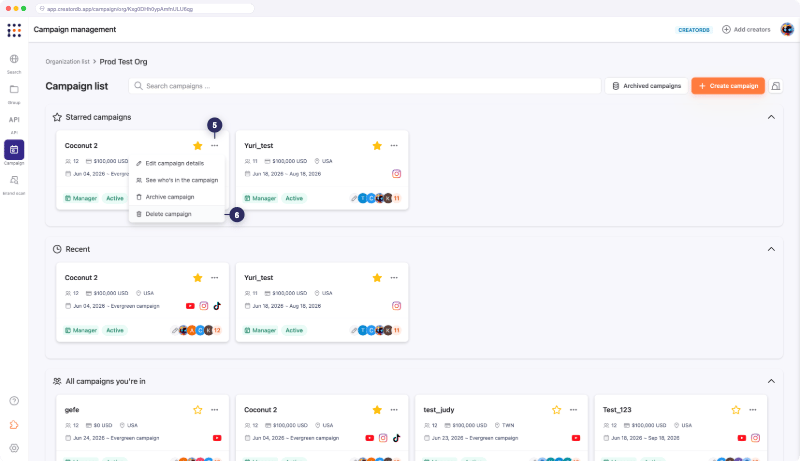The width and height of the screenshot is (800, 461).
Task: Open Archived campaigns
Action: (x=646, y=86)
